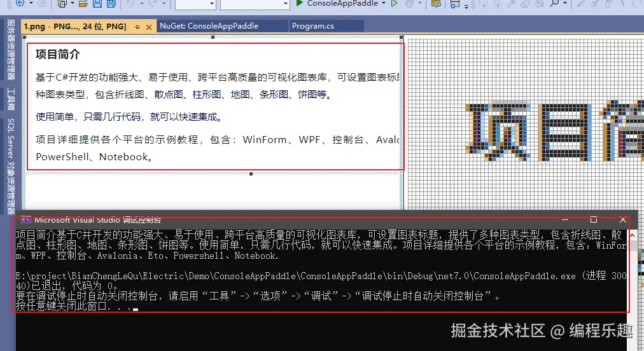
Task: Select the Brush drawing tool
Action: coord(594,3)
